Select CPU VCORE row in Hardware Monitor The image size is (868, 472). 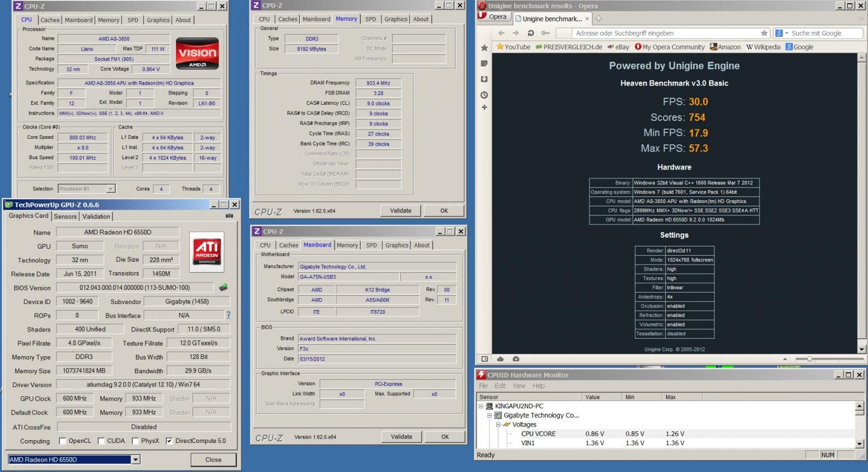666,434
